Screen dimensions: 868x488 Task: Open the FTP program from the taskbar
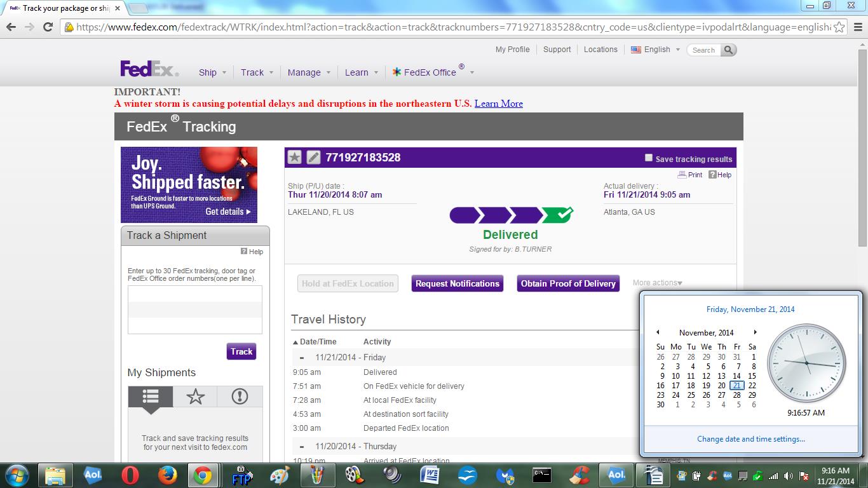point(243,475)
